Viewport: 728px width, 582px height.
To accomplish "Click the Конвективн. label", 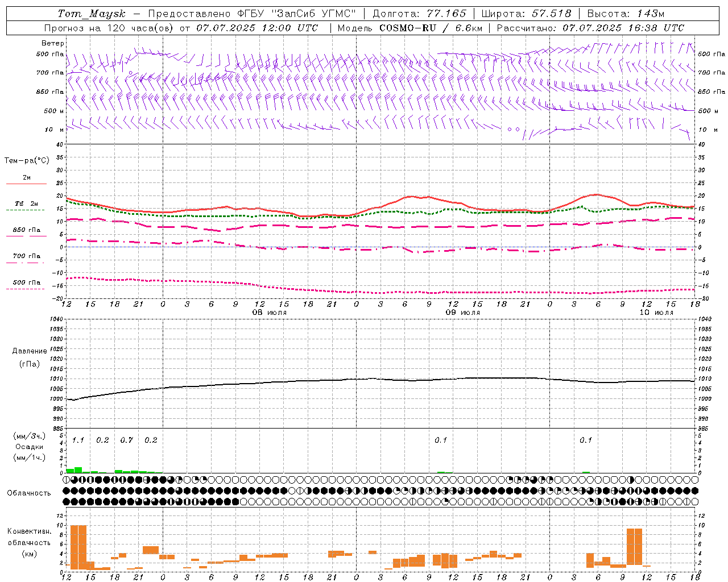I will (30, 531).
